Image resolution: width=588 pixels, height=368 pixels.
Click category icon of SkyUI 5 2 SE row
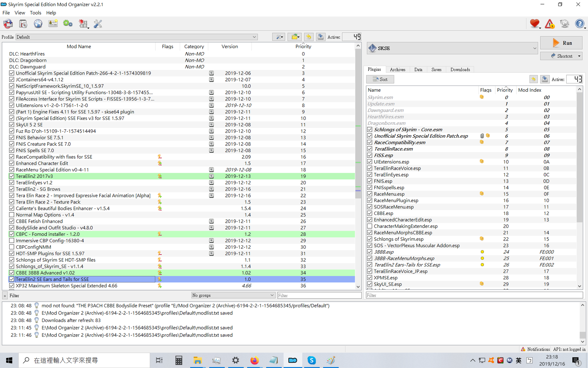tap(211, 125)
